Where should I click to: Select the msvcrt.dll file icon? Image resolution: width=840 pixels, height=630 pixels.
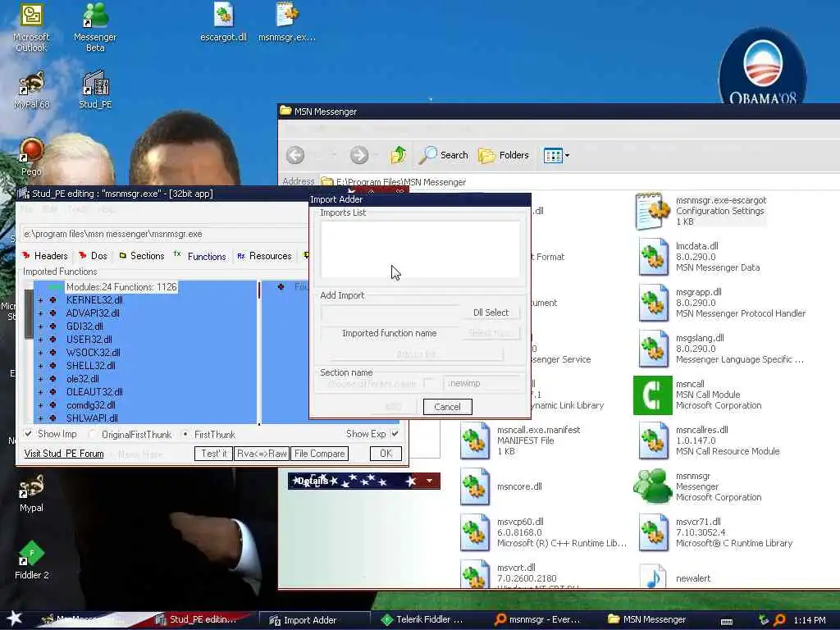pyautogui.click(x=475, y=574)
